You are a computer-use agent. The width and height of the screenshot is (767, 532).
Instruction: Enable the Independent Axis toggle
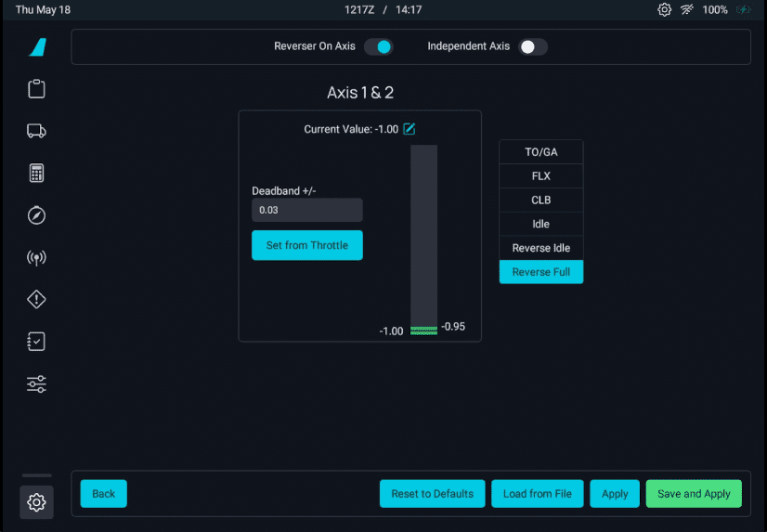coord(533,46)
